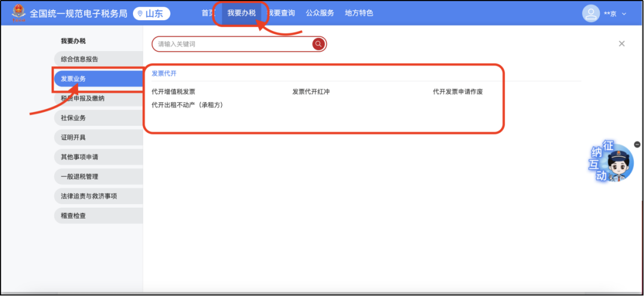The height and width of the screenshot is (296, 644).
Task: Select 法律追责与救济事项 in sidebar
Action: (98, 197)
